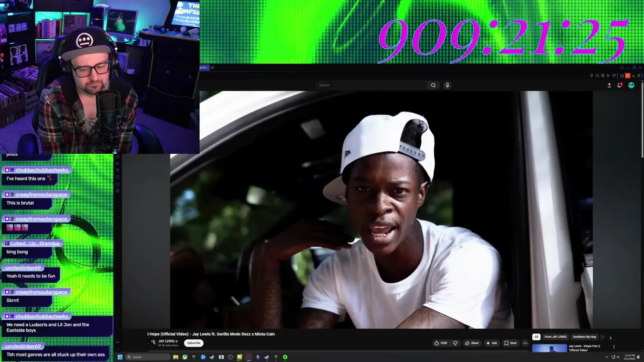Click the YouTube search magnifier icon

pyautogui.click(x=433, y=85)
